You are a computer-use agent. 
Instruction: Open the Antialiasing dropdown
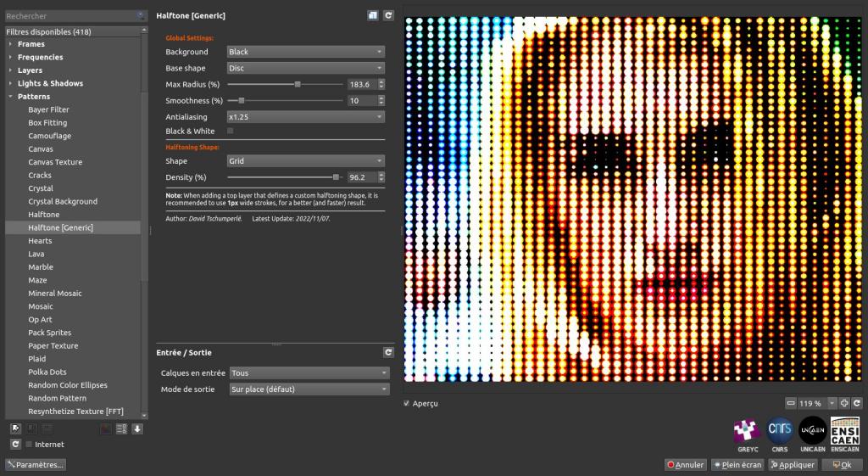pyautogui.click(x=305, y=117)
